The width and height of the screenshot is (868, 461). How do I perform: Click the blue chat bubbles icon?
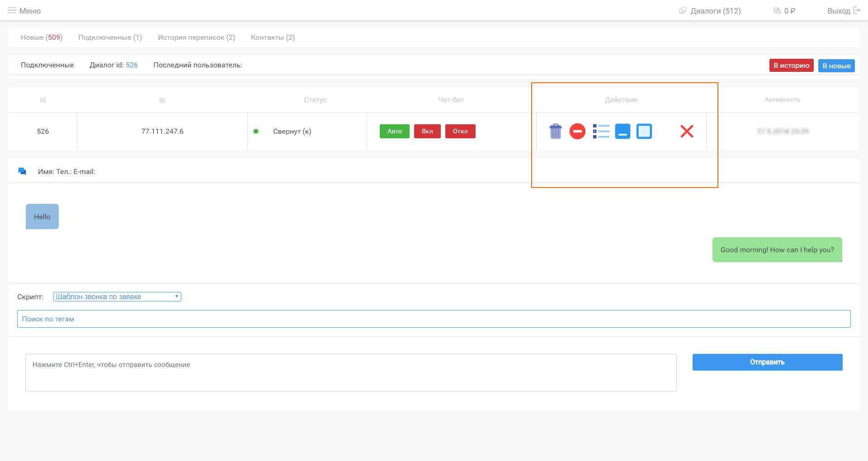tap(22, 171)
